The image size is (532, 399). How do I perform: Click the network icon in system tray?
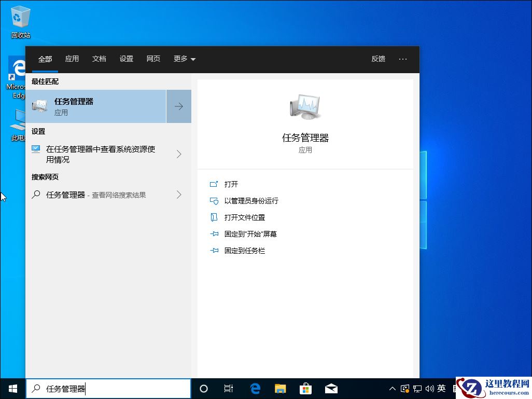point(417,388)
